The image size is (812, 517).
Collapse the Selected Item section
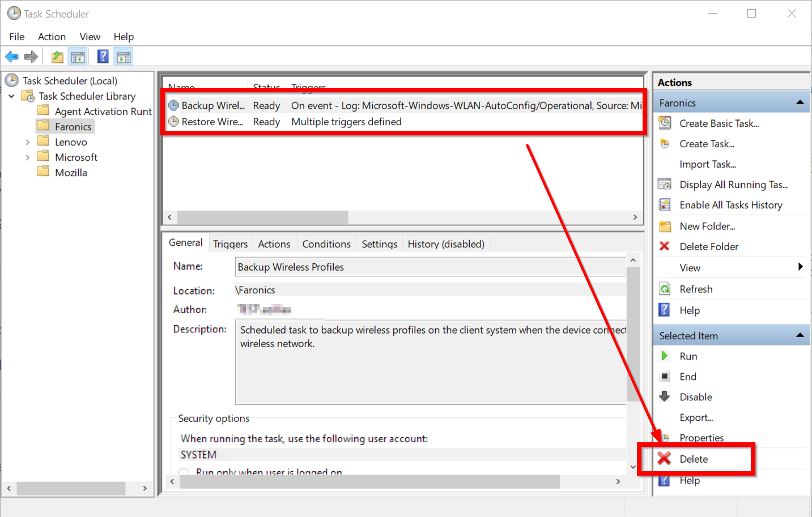(800, 335)
